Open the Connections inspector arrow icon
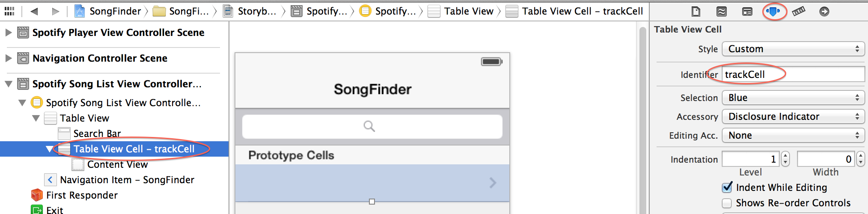The image size is (868, 214). 824,12
